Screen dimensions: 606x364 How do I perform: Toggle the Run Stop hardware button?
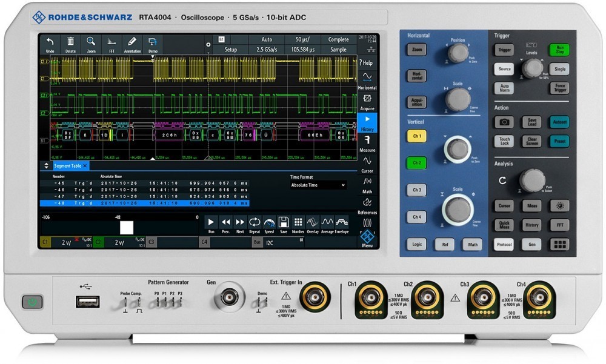click(x=560, y=50)
